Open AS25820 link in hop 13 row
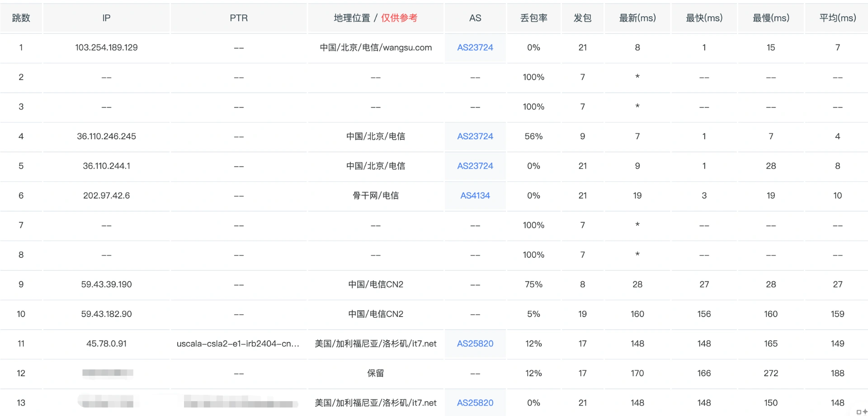 click(475, 403)
